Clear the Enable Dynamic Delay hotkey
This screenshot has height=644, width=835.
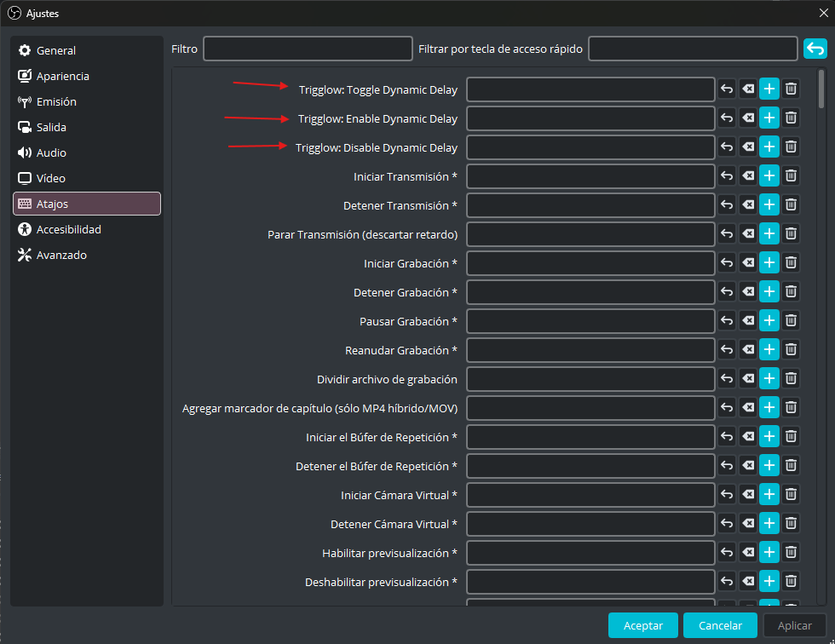[x=748, y=118]
